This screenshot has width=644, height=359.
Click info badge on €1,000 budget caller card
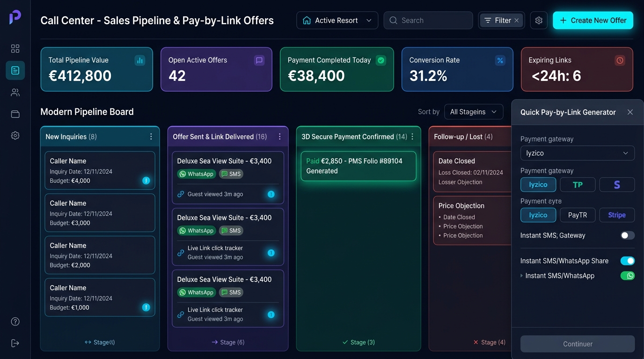pos(146,307)
